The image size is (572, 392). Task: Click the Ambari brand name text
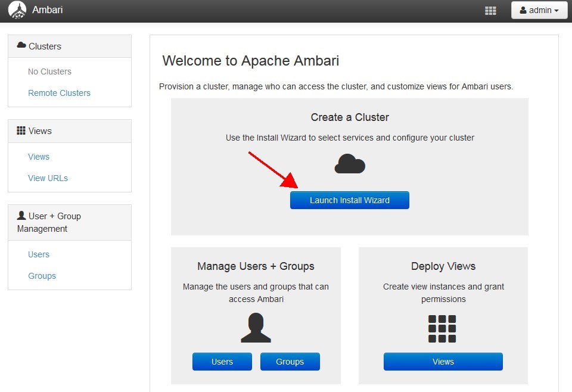click(48, 10)
